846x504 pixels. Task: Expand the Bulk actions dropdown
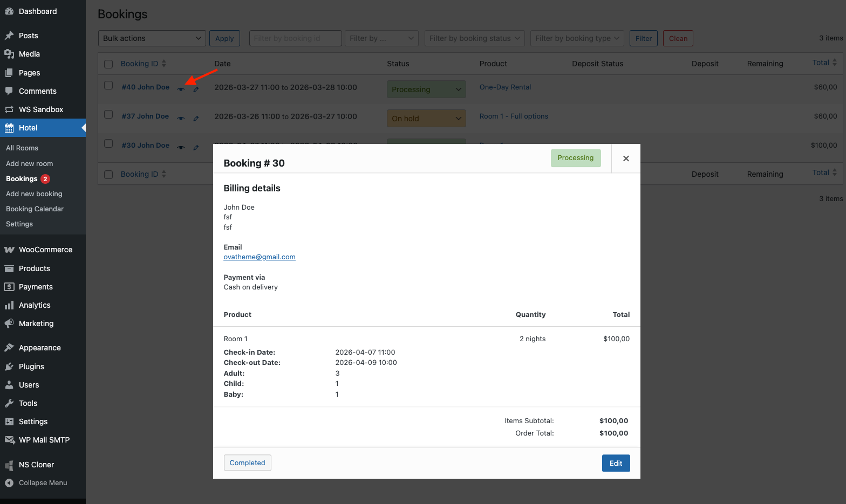coord(152,38)
